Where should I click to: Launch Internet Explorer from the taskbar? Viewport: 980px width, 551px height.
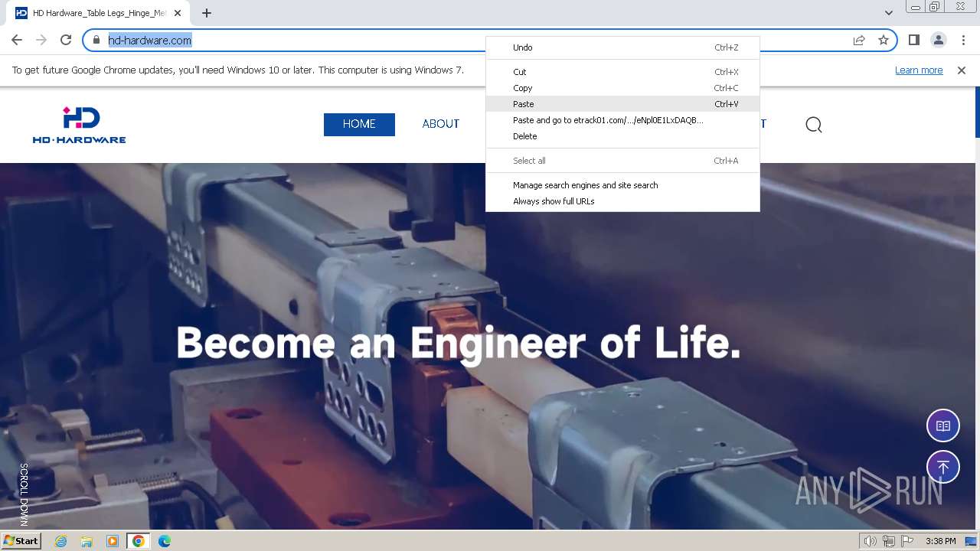pyautogui.click(x=60, y=541)
